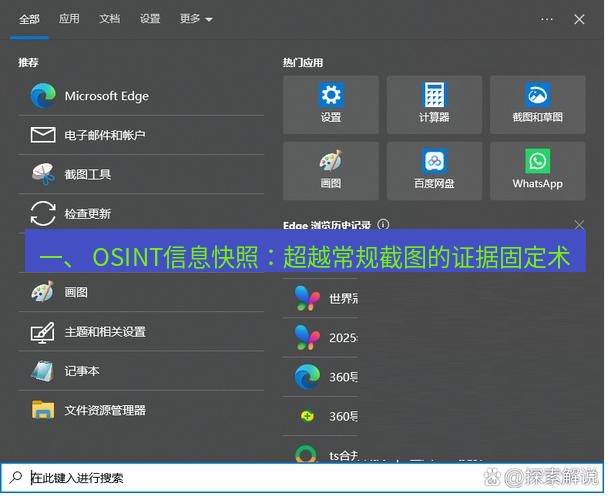
Task: Click the 热门应用 section heading
Action: [x=303, y=62]
